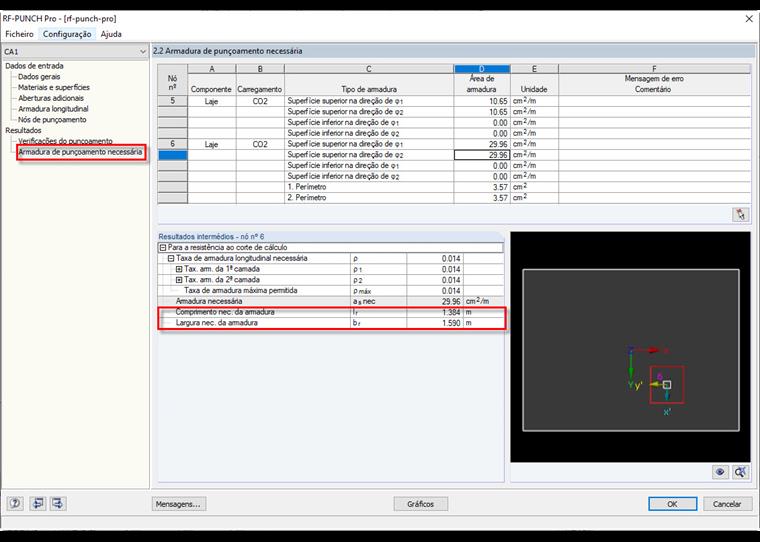
Task: Collapse 'Taxa de armadura longitudinal necessária' node
Action: click(x=171, y=258)
